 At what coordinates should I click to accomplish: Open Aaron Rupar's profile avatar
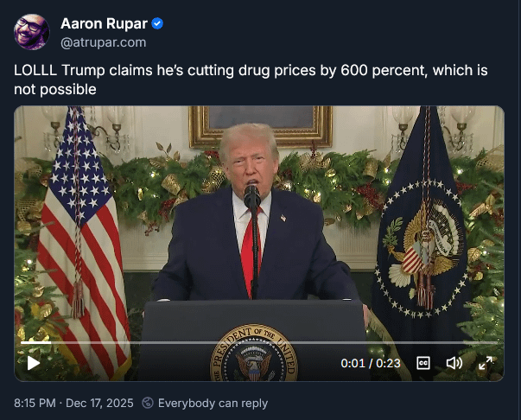coord(32,32)
